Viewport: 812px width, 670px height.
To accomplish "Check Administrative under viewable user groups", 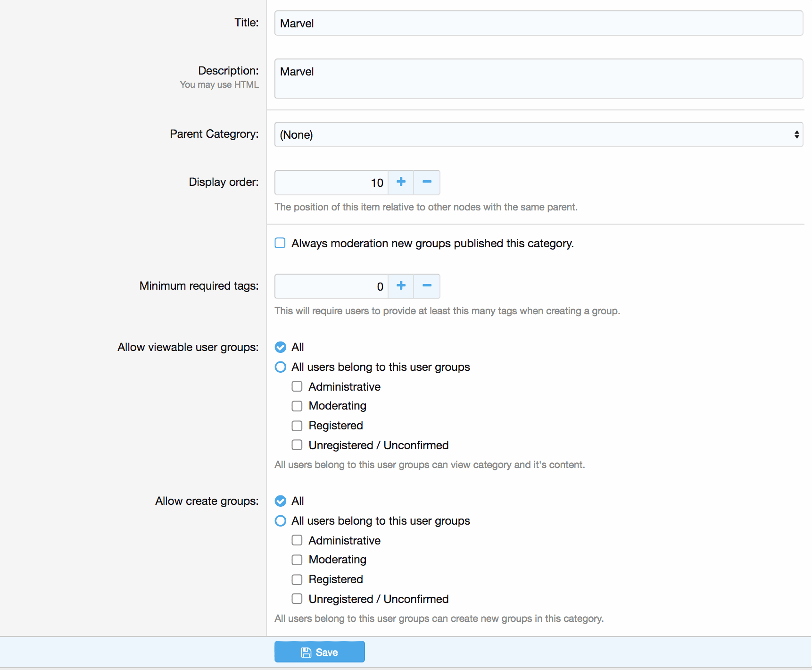I will pos(297,386).
